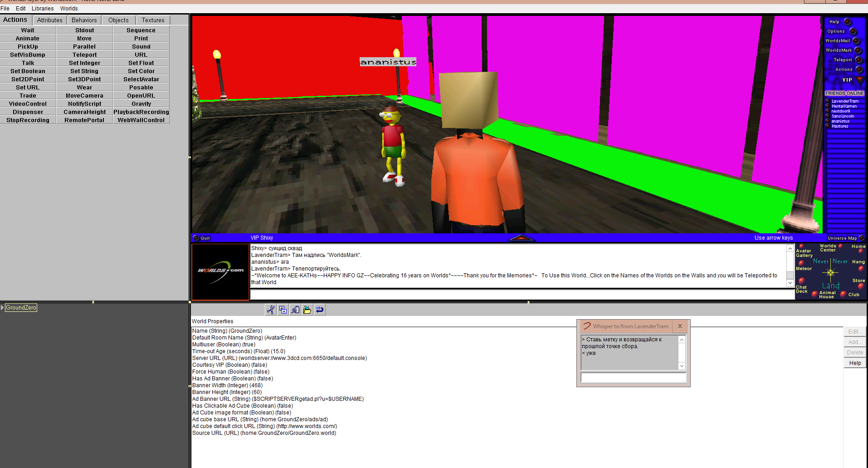The height and width of the screenshot is (468, 868).
Task: Select friend nextdoor9 in Friends Online
Action: (x=840, y=111)
